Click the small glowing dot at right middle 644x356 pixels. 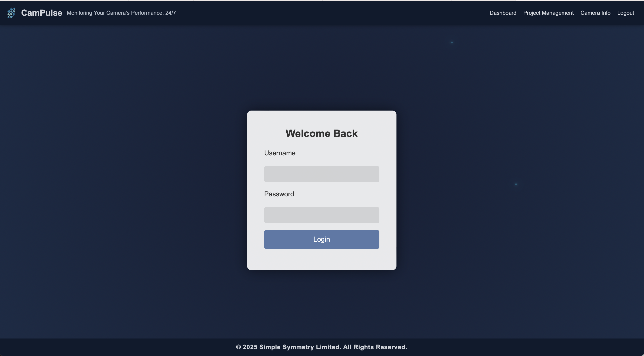(x=516, y=184)
